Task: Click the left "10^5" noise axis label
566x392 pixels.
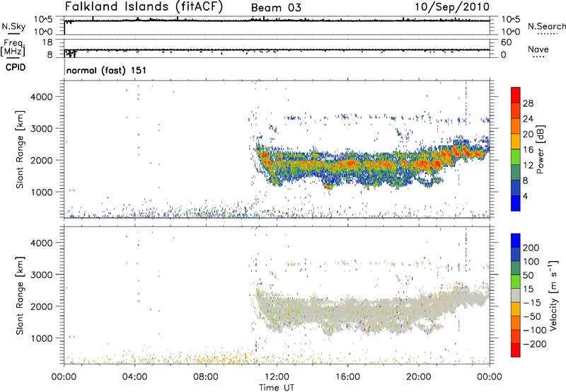Action: tap(43, 20)
